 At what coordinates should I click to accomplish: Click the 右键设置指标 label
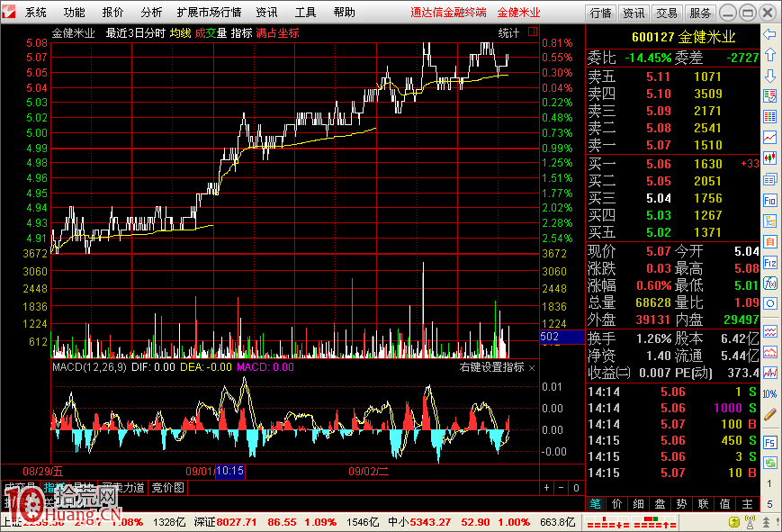(x=491, y=367)
